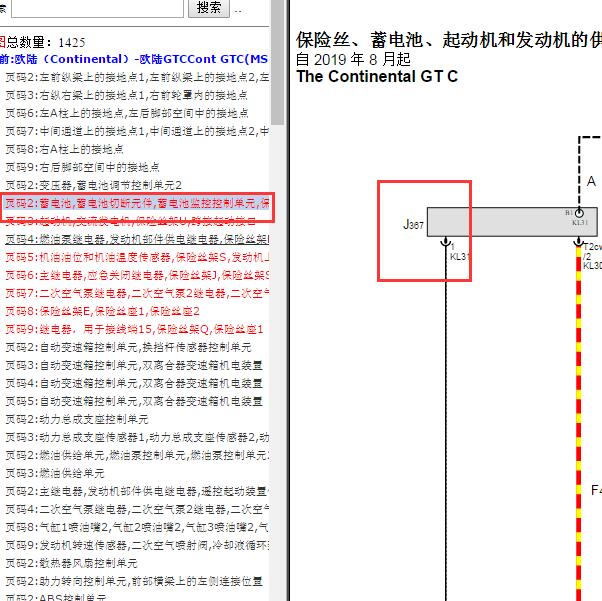
Task: Open 页码2:燃油供给单元,燃油泵控制单元 entry
Action: [x=137, y=455]
